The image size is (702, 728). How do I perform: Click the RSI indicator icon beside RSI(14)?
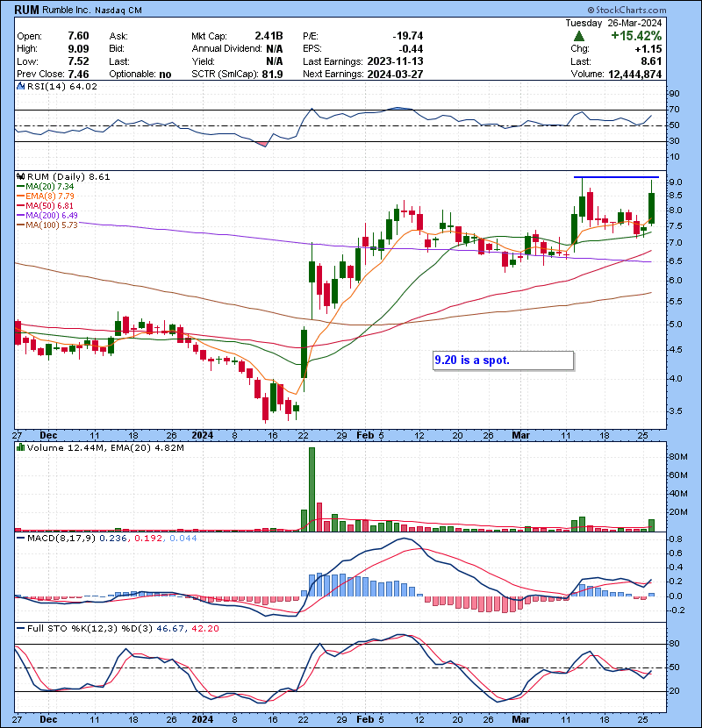pyautogui.click(x=20, y=86)
